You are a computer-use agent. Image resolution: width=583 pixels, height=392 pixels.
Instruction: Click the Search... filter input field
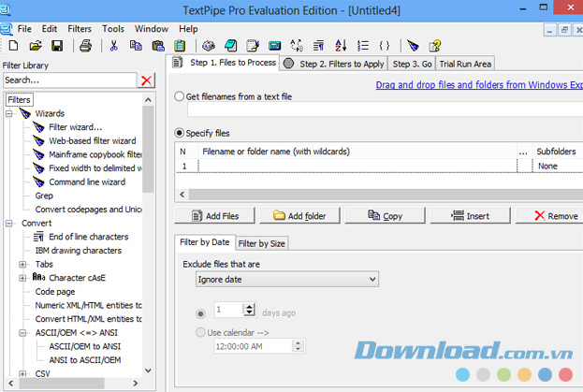tap(70, 80)
